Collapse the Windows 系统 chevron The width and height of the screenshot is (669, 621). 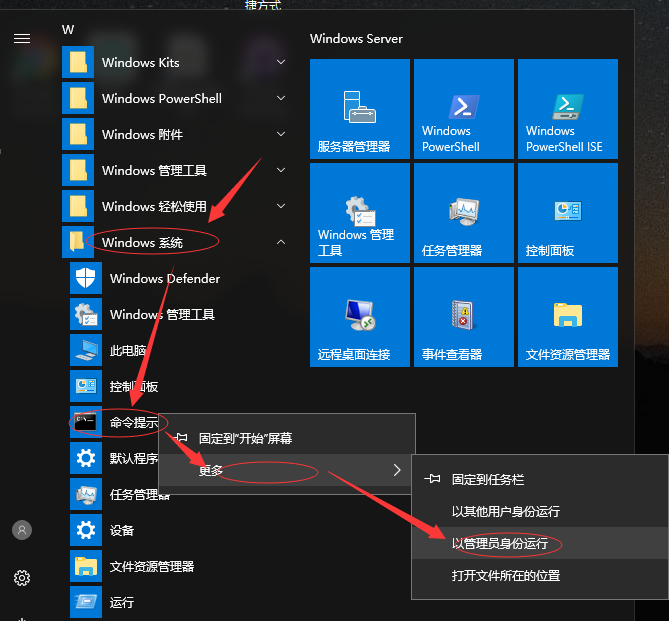[x=281, y=242]
